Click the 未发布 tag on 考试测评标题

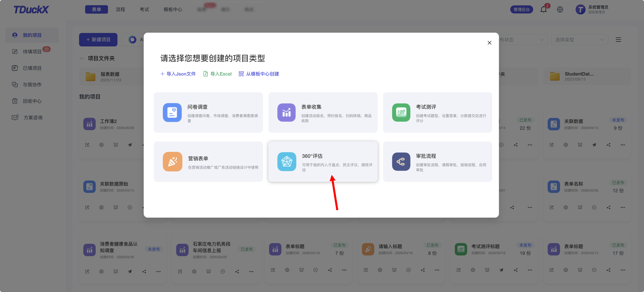[x=525, y=245]
